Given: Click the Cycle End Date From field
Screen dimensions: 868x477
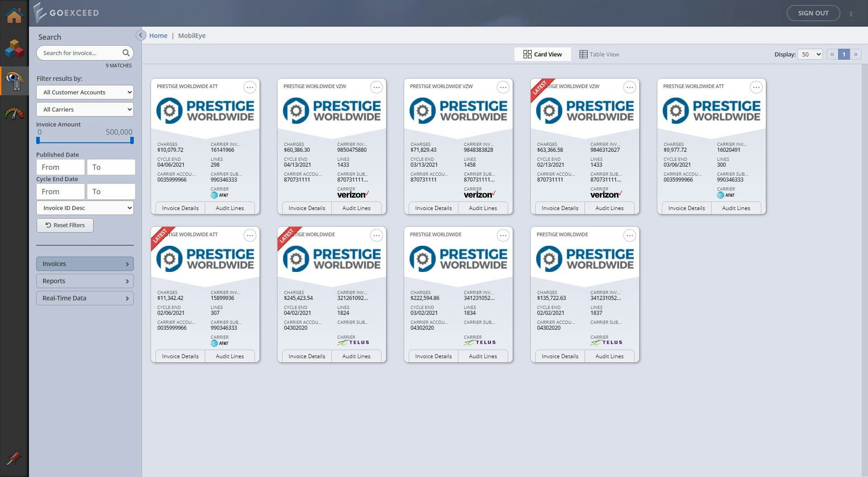Looking at the screenshot, I should tap(61, 192).
